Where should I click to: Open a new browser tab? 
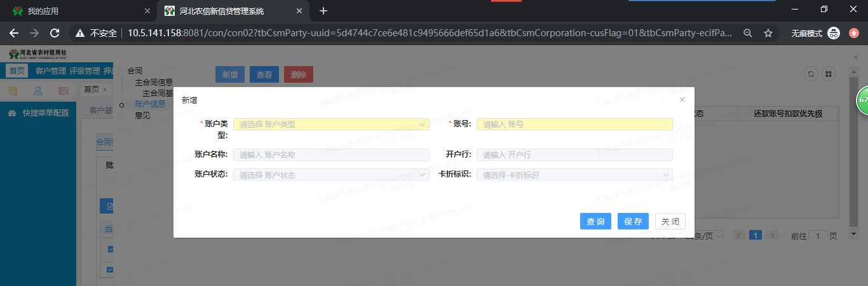(x=323, y=11)
